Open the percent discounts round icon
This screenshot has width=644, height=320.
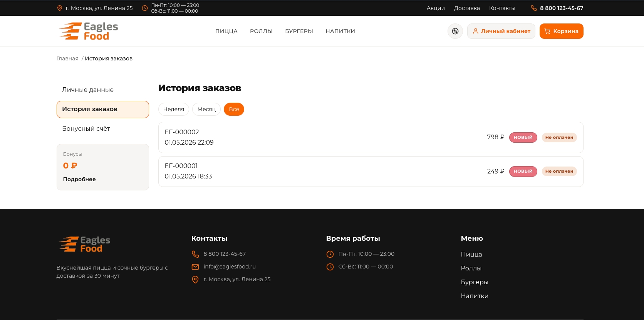coord(455,31)
